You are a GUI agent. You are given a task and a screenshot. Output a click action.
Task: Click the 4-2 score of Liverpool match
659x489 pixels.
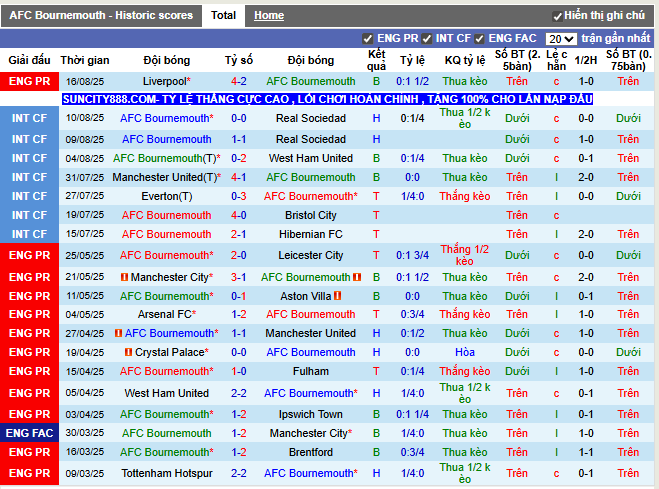click(x=239, y=82)
